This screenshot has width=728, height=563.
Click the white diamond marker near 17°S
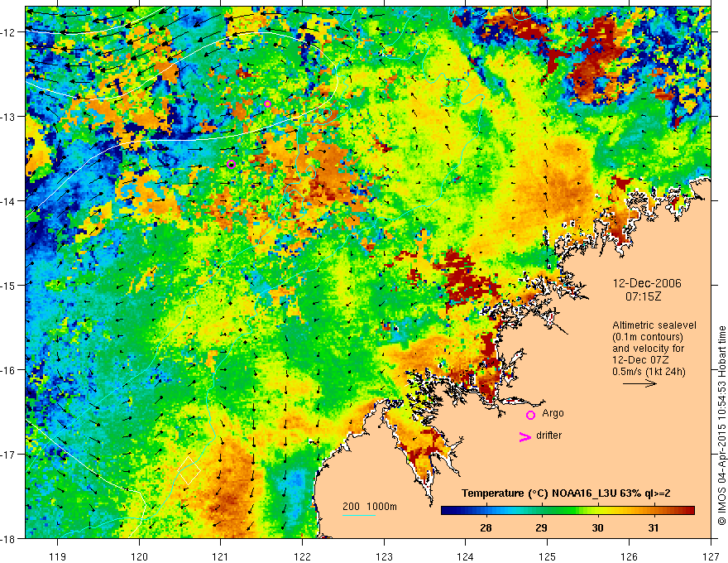pos(189,470)
